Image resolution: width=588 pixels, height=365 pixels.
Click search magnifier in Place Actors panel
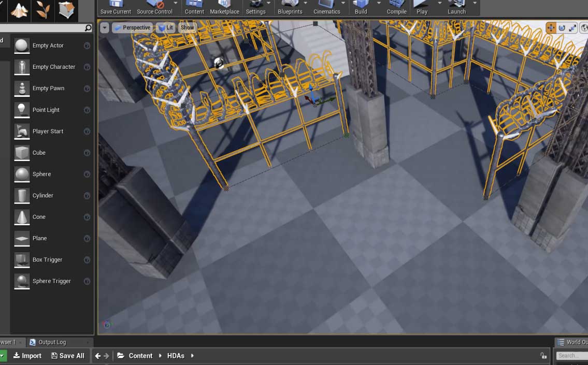88,28
